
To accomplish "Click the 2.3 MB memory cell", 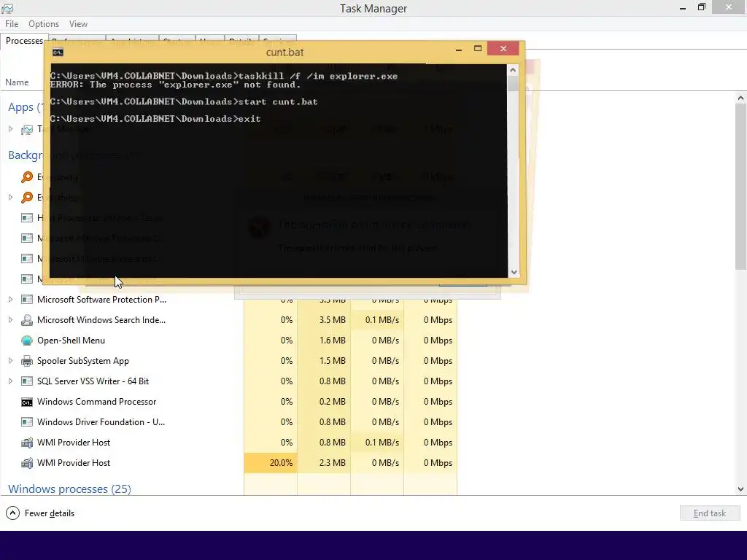I will click(x=324, y=463).
